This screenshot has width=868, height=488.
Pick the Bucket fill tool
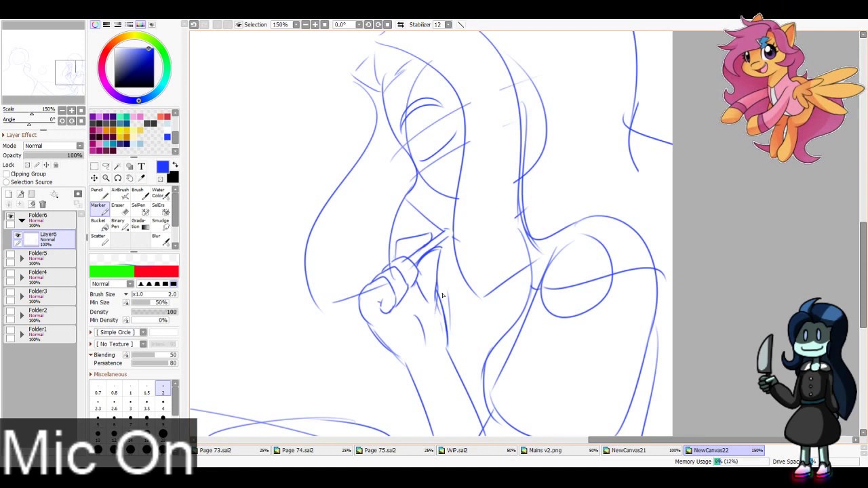coord(98,224)
